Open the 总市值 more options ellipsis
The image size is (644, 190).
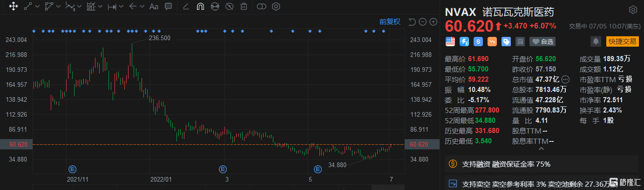tap(565, 79)
